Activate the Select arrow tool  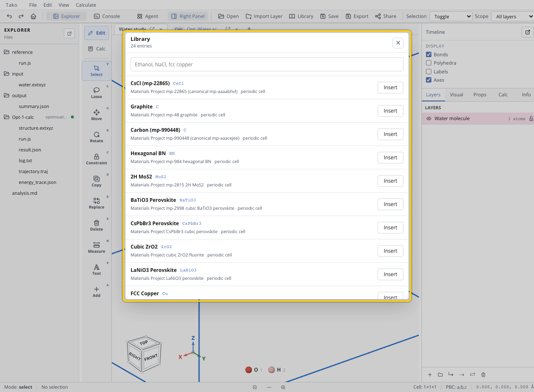pos(96,70)
